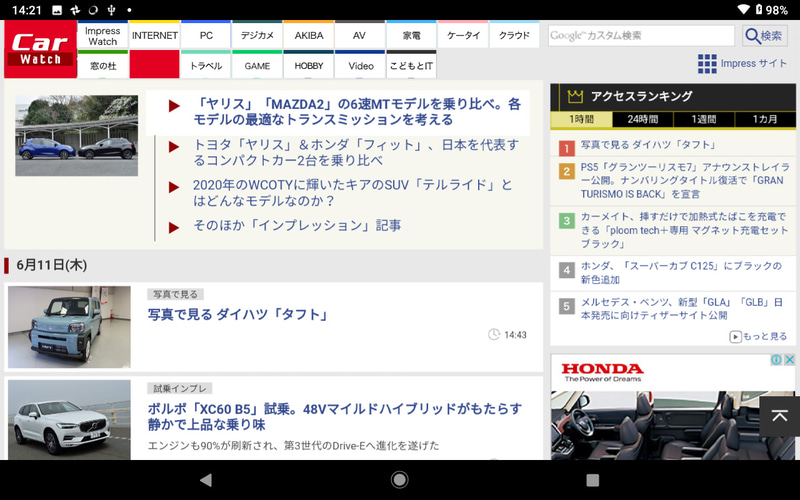This screenshot has width=800, height=500.
Task: Open the AKIBA Watch tab
Action: point(309,35)
